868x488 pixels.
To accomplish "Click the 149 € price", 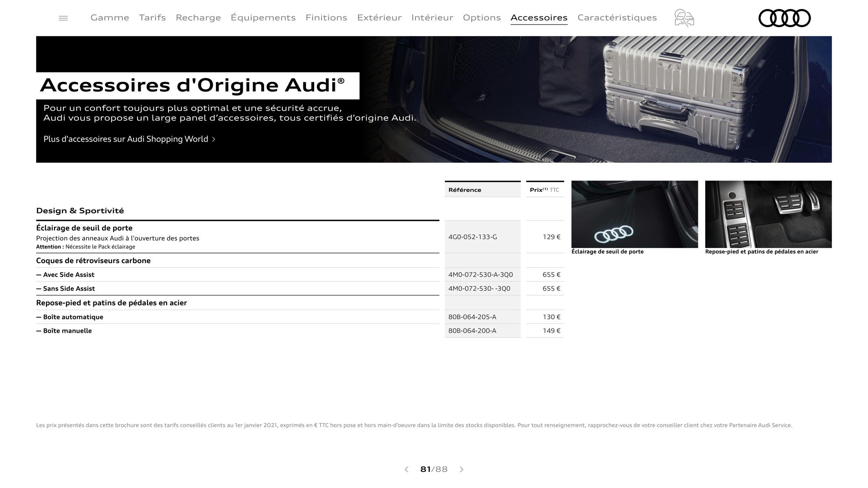I will (x=551, y=331).
